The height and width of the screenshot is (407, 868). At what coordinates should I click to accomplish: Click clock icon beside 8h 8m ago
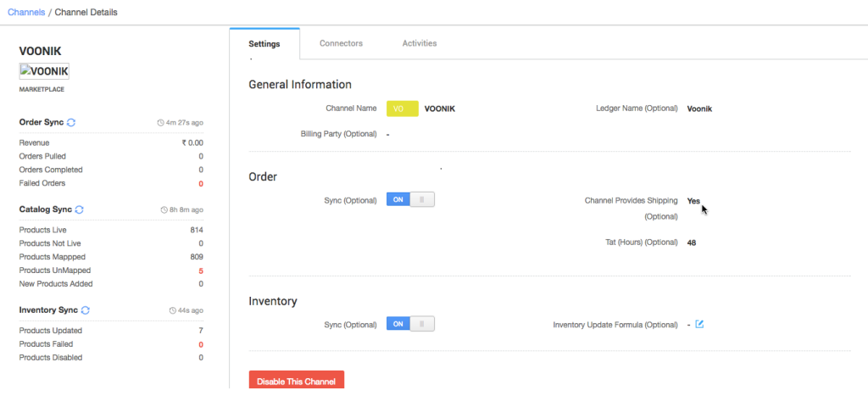point(164,210)
